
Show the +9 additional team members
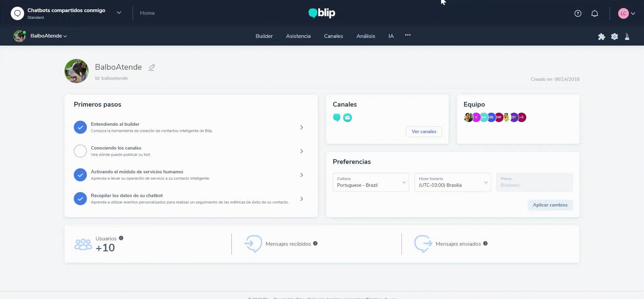coord(522,117)
